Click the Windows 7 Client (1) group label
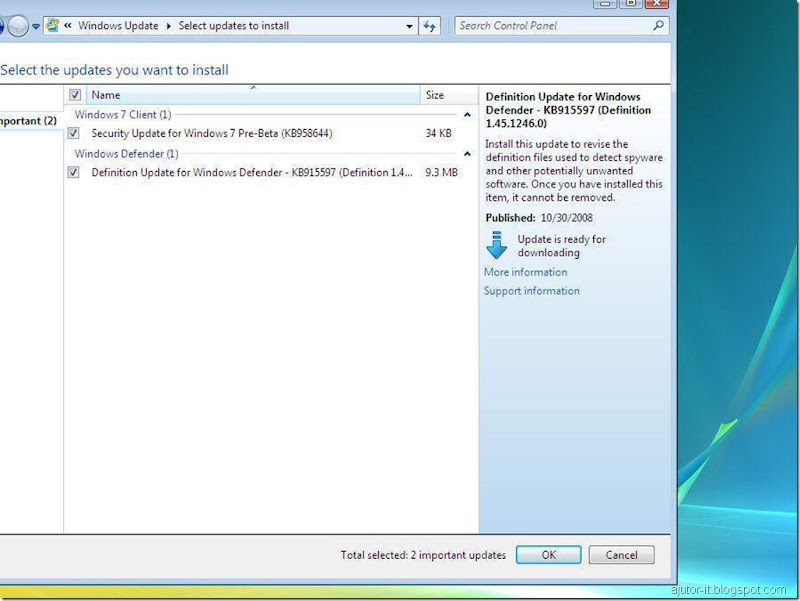The height and width of the screenshot is (601, 800). [x=123, y=114]
